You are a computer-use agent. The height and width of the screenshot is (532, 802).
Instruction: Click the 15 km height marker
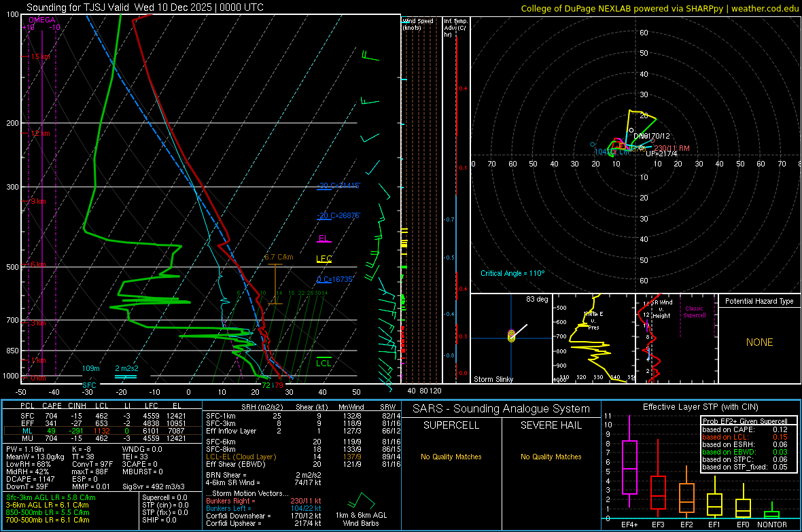[40, 57]
